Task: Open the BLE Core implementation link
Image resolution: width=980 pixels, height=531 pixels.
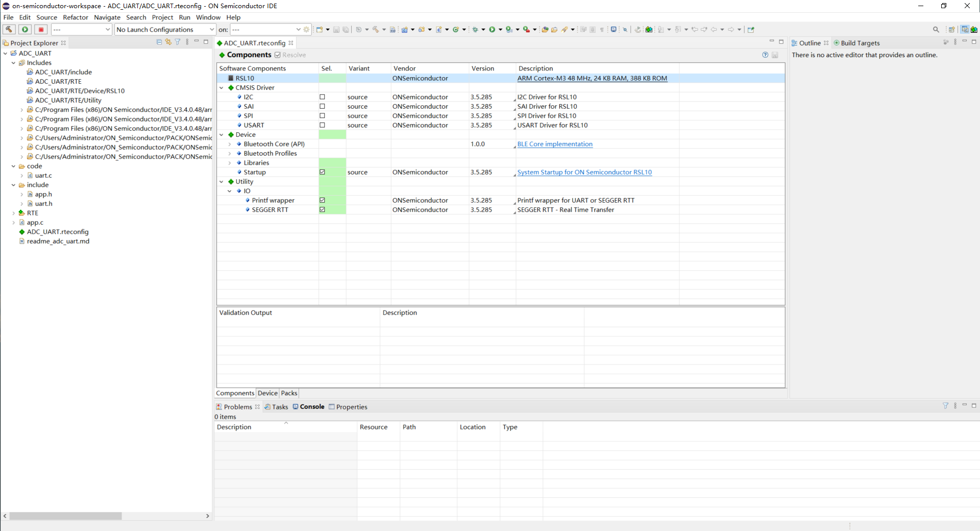Action: (x=555, y=144)
